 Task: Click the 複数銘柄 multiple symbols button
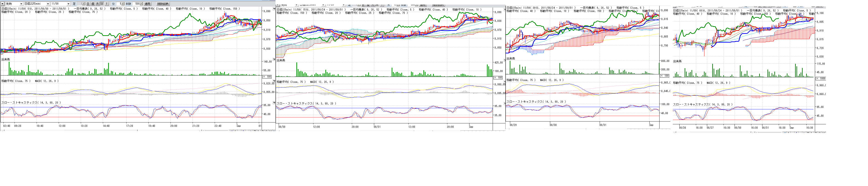click(163, 4)
